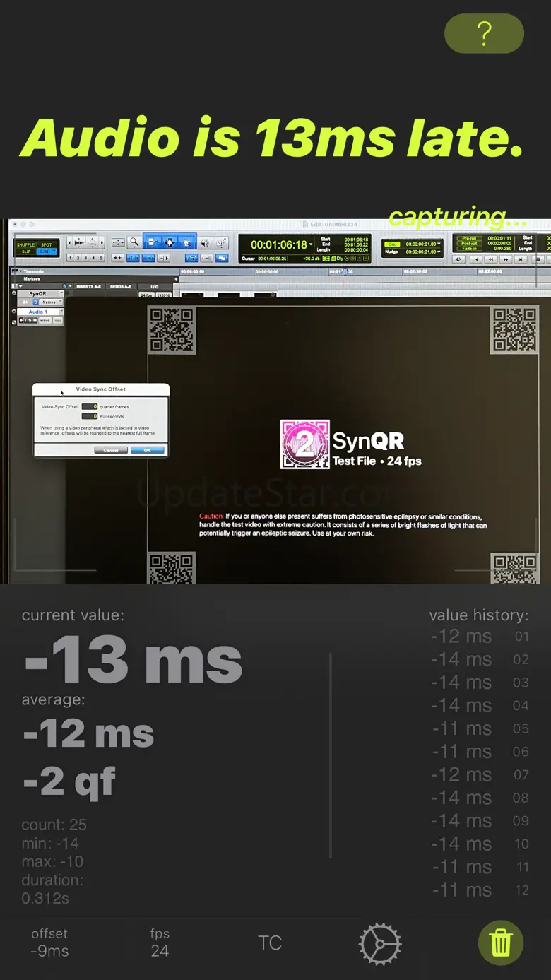Change the fps 24 setting
The image size is (551, 980).
click(x=160, y=943)
